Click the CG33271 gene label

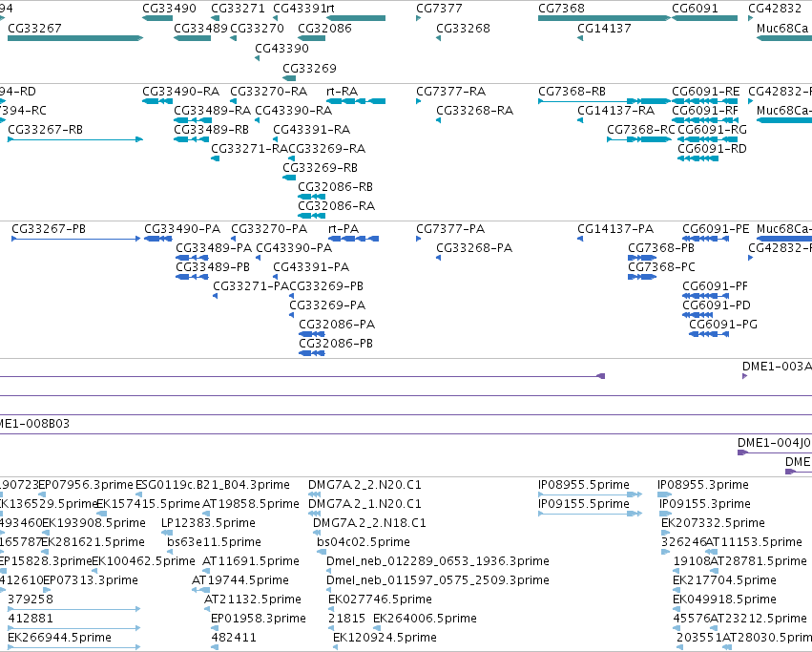(x=238, y=9)
